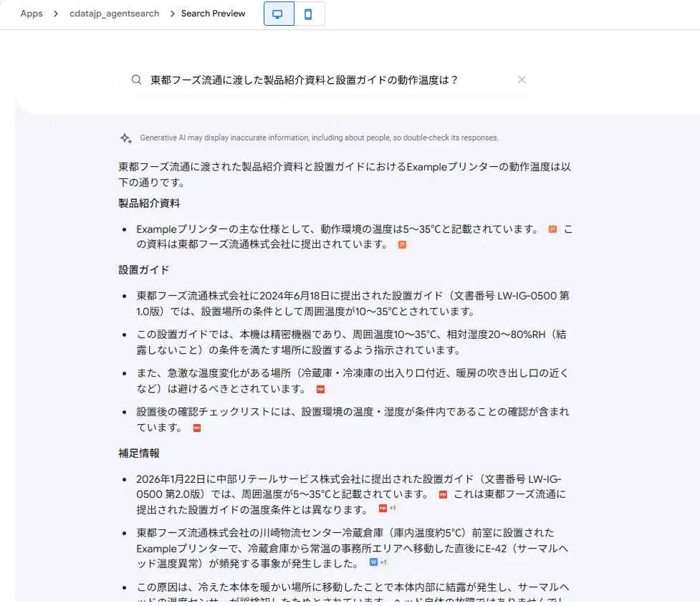Click the 製品紹介資料 heading
The image size is (700, 606).
(x=149, y=203)
